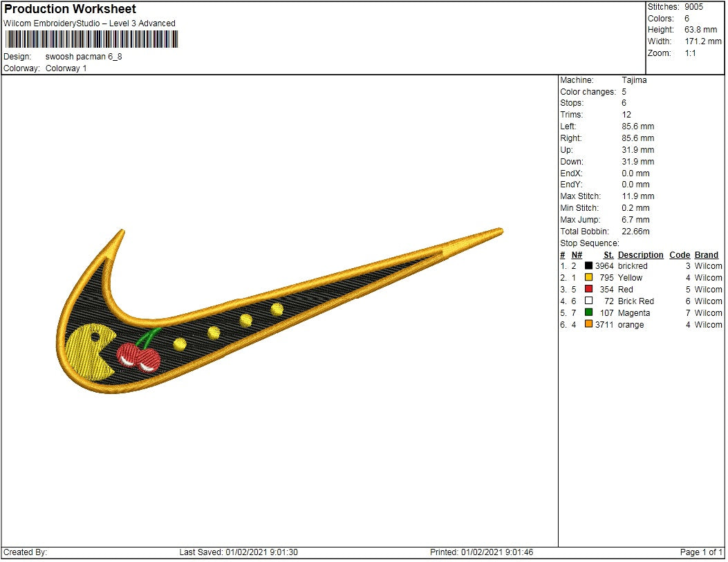Click the orange thread color swatch
The width and height of the screenshot is (728, 562).
590,325
